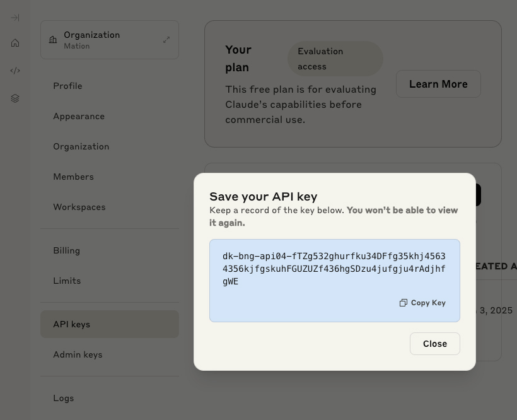Expand the collapsed sidebar arrow icon
This screenshot has height=420, width=517.
point(15,18)
